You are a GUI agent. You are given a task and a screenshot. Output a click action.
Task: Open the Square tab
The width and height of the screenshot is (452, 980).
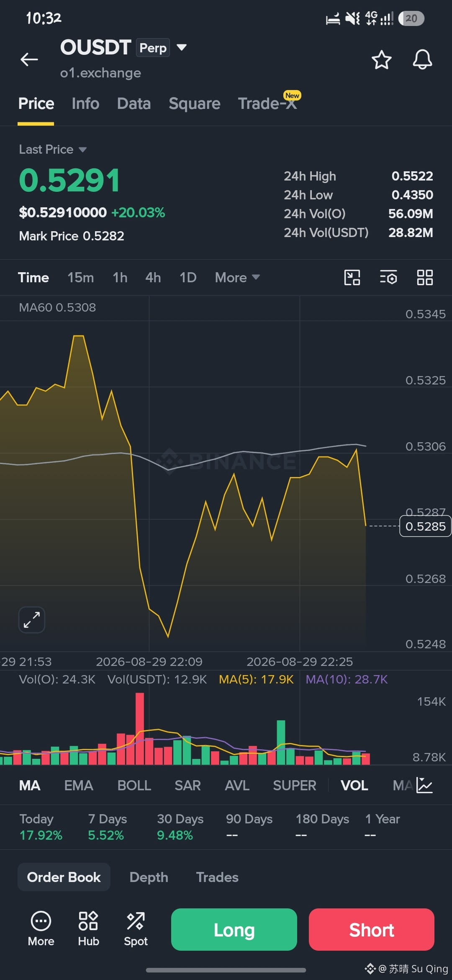[195, 103]
